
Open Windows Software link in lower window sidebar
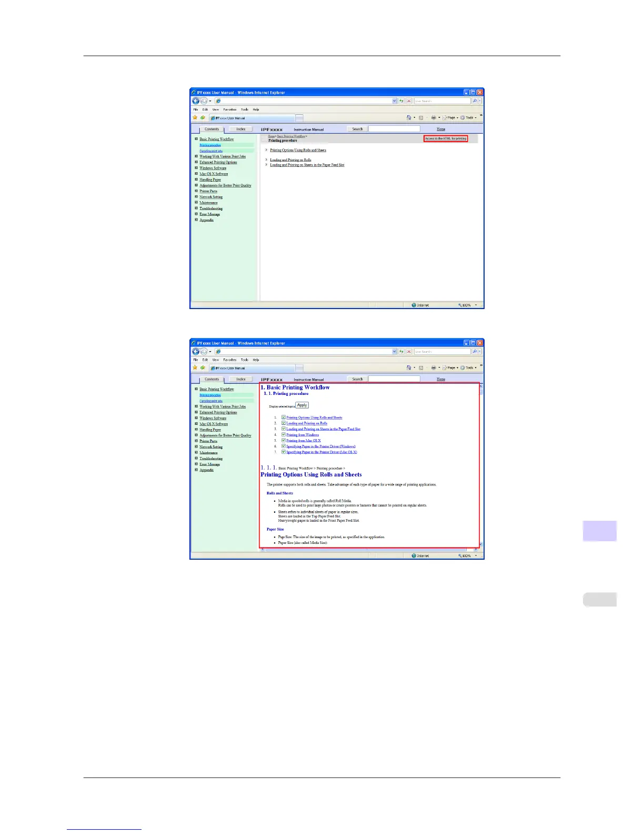pyautogui.click(x=213, y=418)
